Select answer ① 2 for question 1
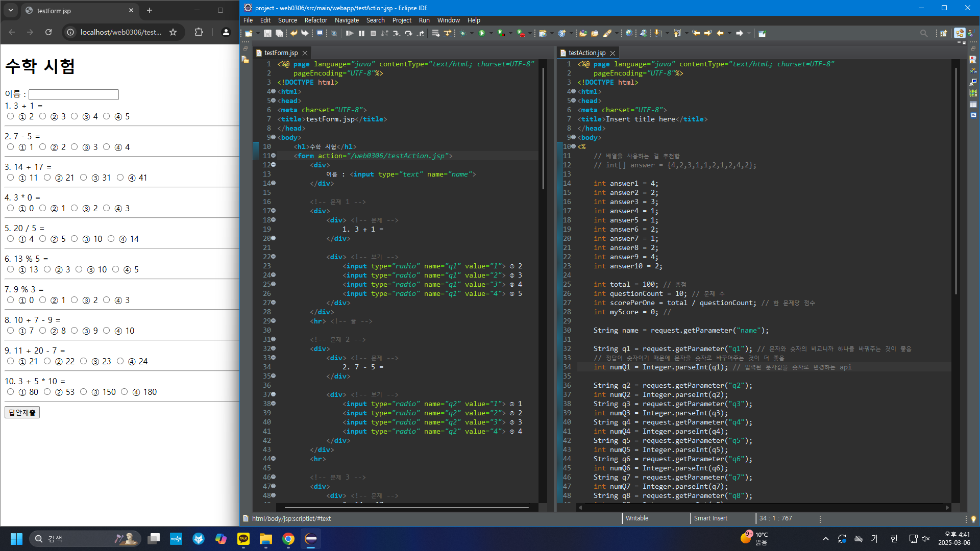 point(11,116)
